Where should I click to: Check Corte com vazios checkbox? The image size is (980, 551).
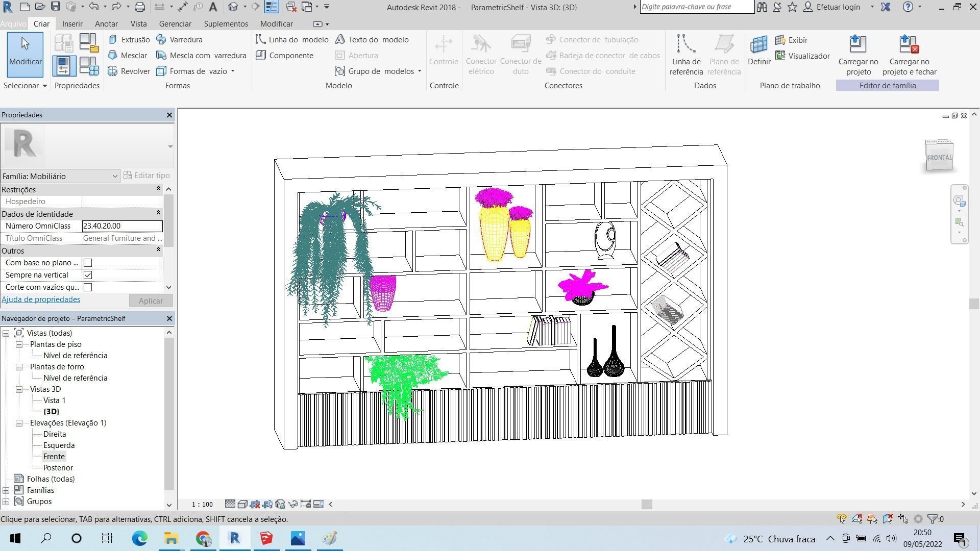coord(88,287)
